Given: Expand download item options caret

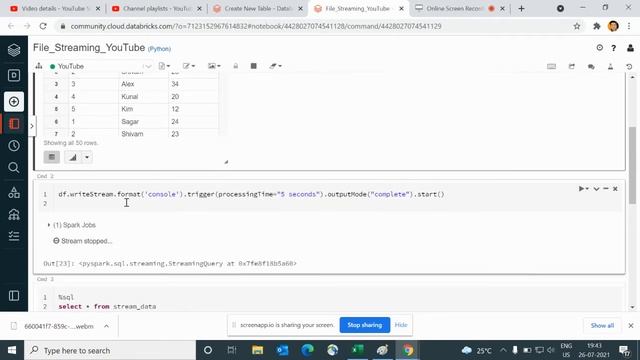Looking at the screenshot, I should 106,326.
